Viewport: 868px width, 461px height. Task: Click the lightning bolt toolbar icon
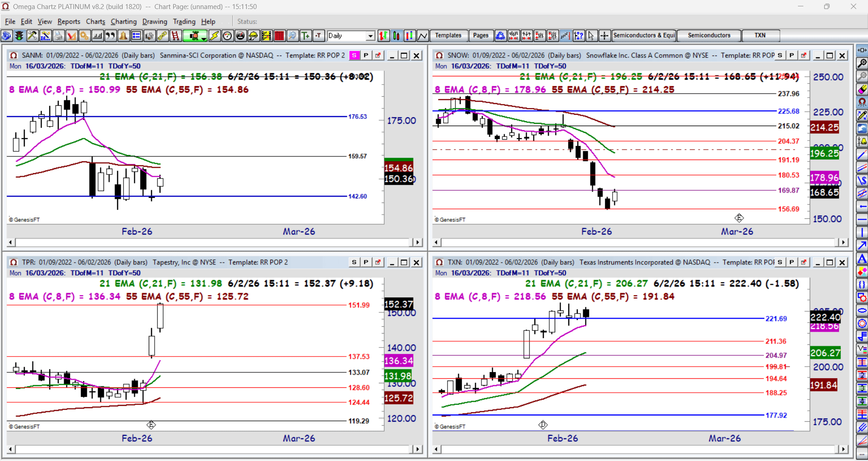pos(214,36)
